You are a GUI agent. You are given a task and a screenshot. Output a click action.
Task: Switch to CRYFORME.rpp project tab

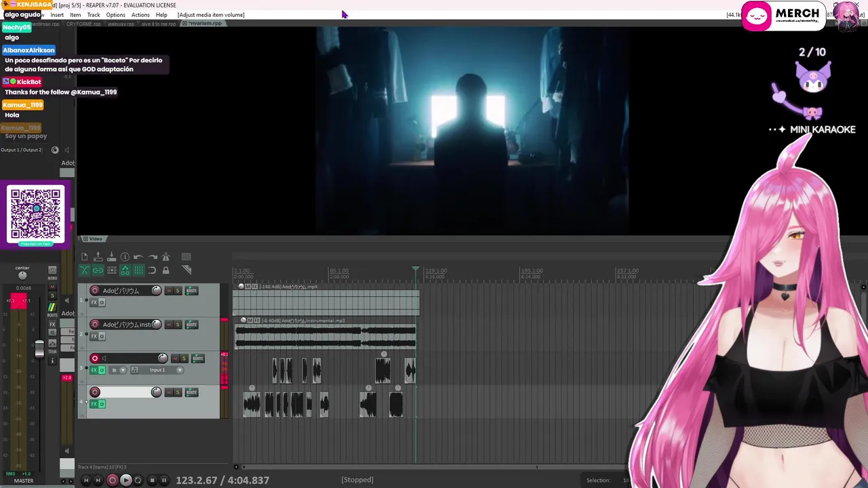(x=83, y=24)
